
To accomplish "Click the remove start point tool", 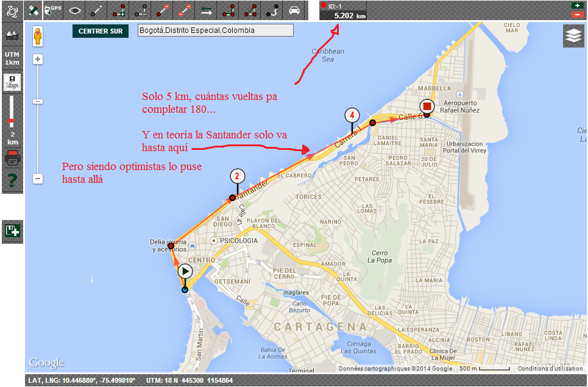I will [x=184, y=10].
